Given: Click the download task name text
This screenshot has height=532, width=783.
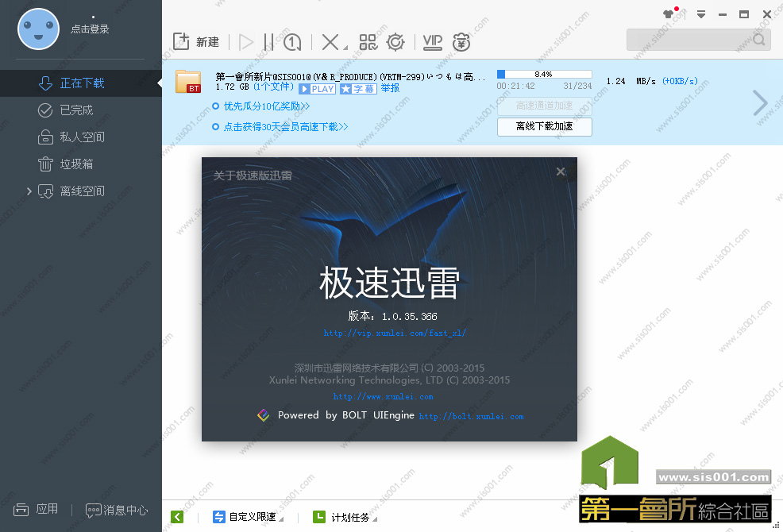Looking at the screenshot, I should click(350, 76).
